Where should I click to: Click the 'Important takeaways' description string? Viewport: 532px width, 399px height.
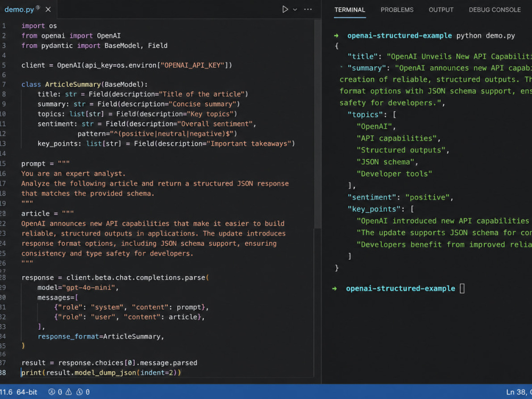click(248, 144)
